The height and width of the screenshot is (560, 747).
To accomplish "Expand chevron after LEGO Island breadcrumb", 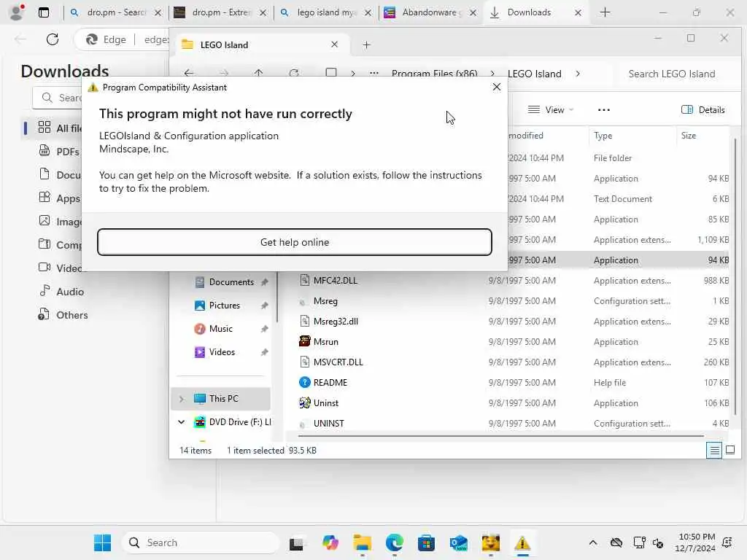I will point(578,74).
